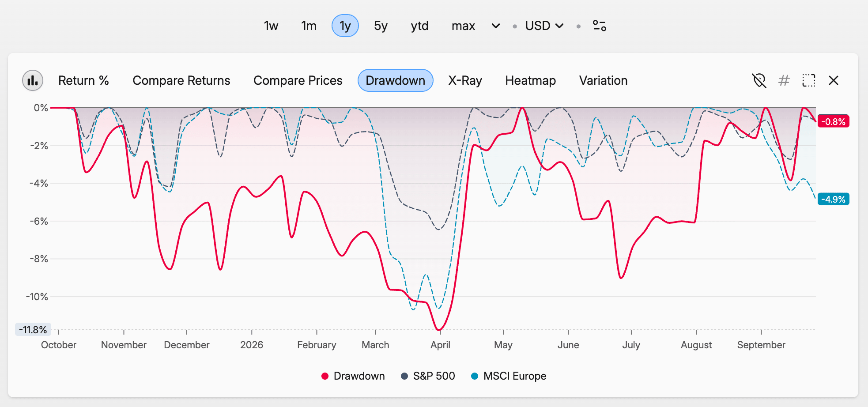Click the -11.8% minimum axis badge

pyautogui.click(x=33, y=330)
